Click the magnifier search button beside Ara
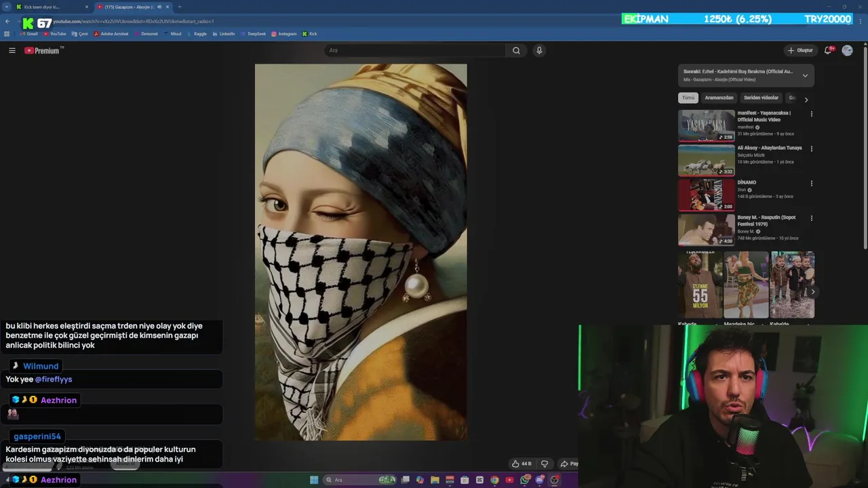 pos(516,50)
